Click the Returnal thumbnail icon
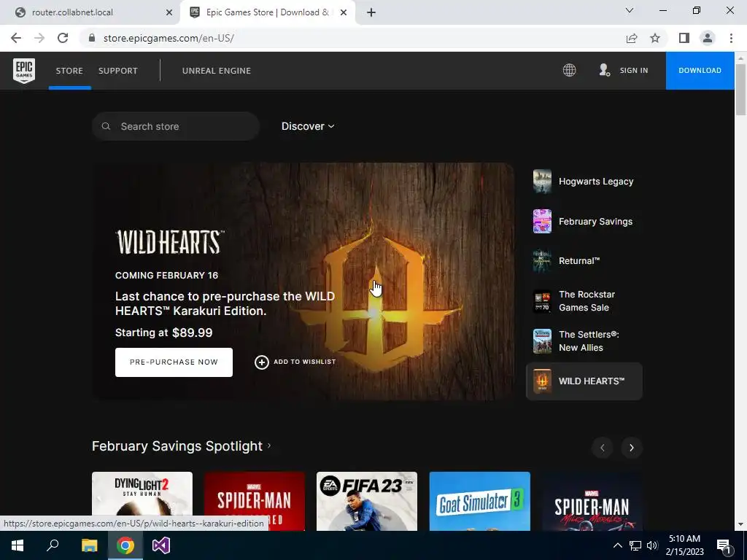This screenshot has height=560, width=747. [542, 261]
